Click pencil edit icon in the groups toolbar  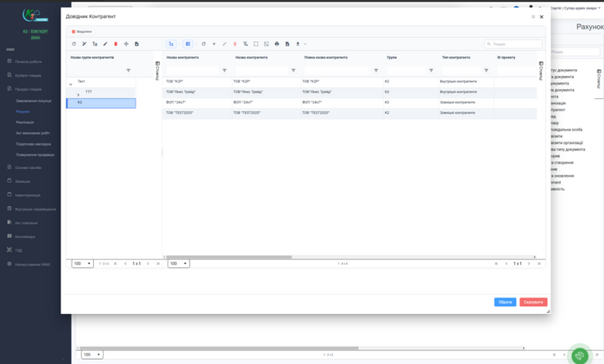click(x=105, y=44)
